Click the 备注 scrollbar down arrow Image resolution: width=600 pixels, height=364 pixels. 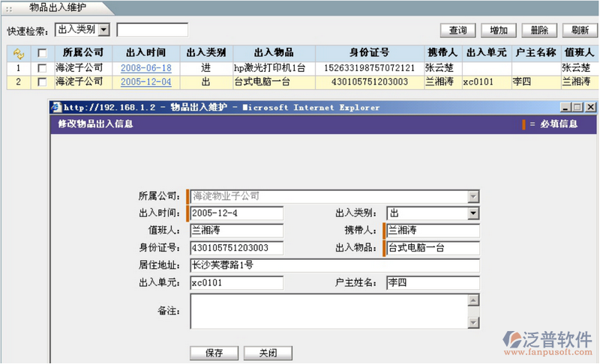[x=473, y=323]
